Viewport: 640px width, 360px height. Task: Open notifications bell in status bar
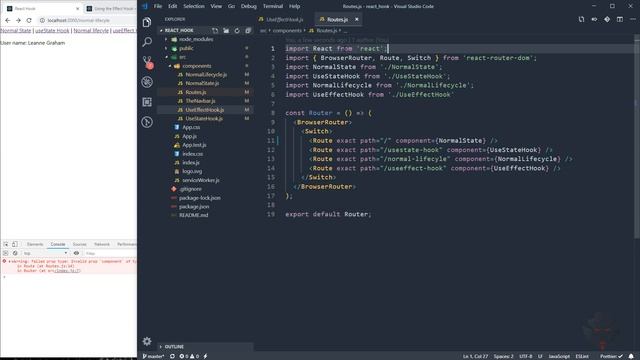[631, 356]
